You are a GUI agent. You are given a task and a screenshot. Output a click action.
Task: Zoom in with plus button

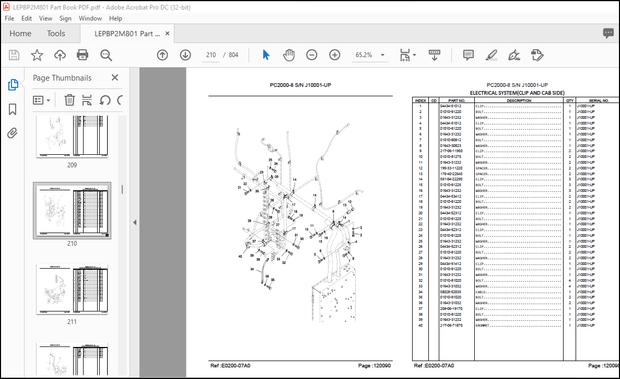tap(335, 55)
